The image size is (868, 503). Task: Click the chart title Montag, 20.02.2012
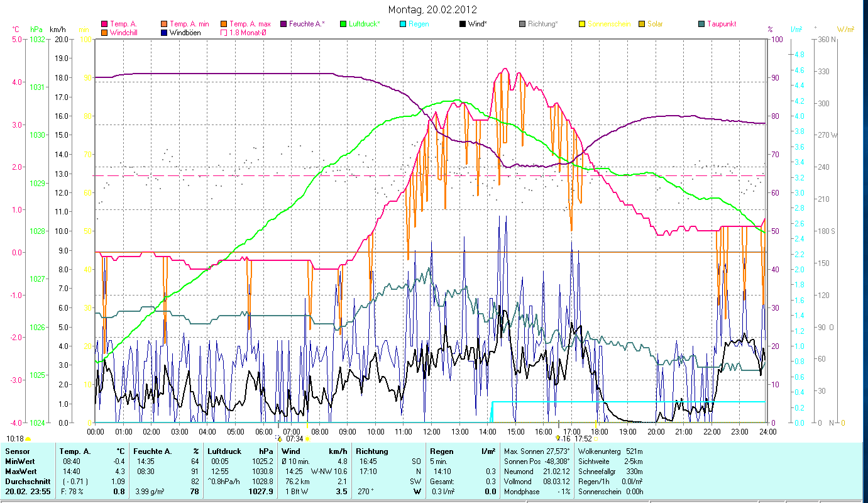[432, 9]
